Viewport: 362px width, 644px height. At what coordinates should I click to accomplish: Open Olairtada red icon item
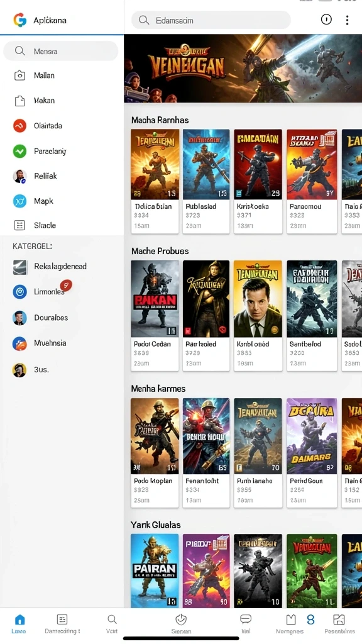[x=19, y=126]
